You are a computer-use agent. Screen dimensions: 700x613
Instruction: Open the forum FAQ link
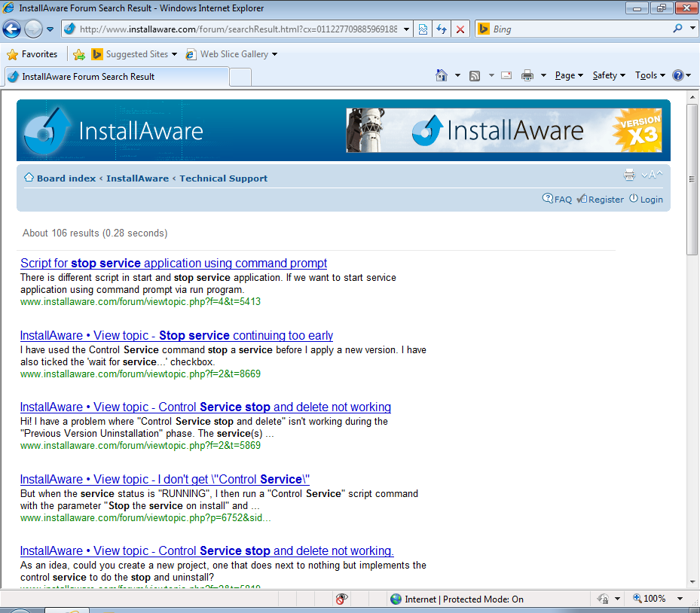pos(557,199)
